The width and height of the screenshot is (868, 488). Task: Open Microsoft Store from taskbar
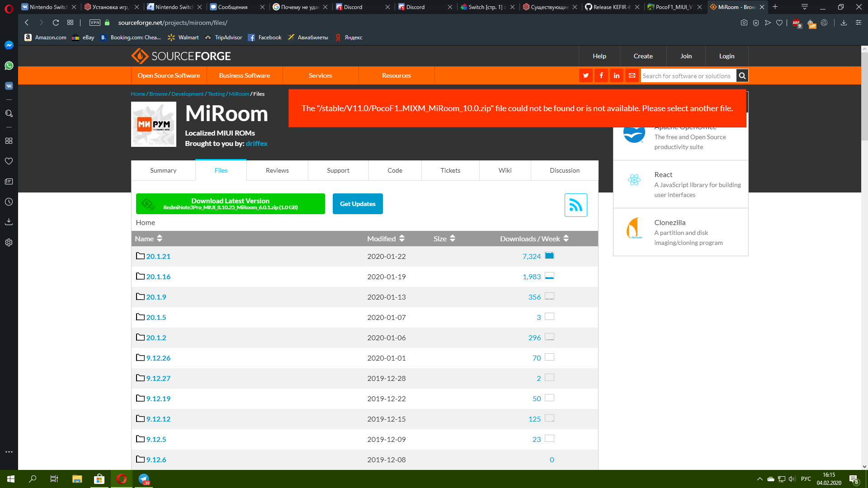pyautogui.click(x=99, y=479)
